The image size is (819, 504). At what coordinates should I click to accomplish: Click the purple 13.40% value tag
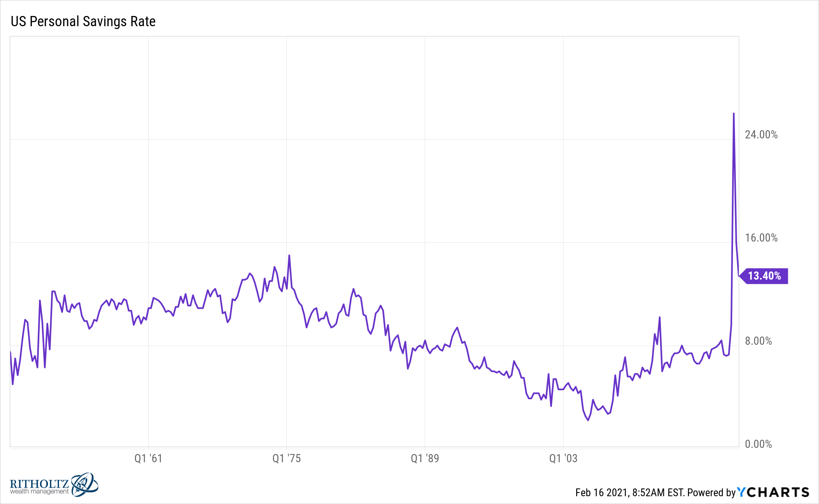click(x=763, y=276)
